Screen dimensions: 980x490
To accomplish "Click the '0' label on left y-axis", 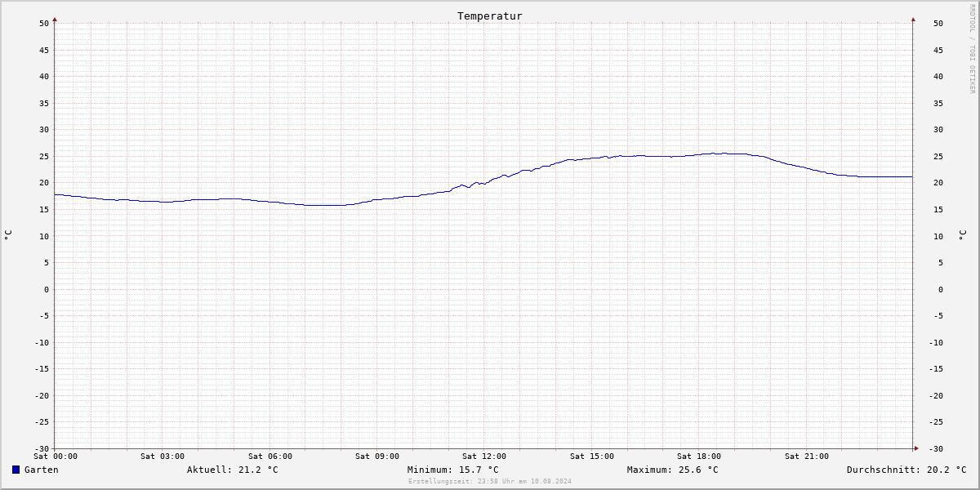I will (x=47, y=290).
